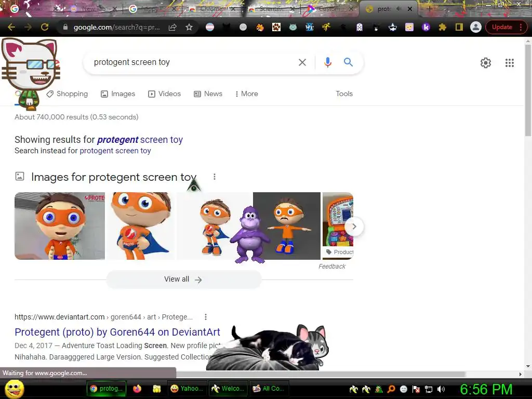Open the Chrome profile avatar
This screenshot has width=532, height=399.
(x=476, y=27)
